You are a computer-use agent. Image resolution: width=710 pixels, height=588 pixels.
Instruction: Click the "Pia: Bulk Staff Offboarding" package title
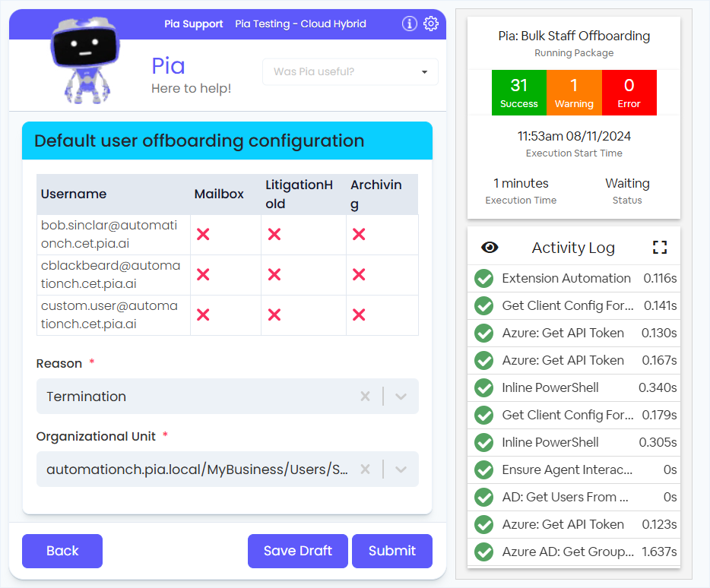574,36
